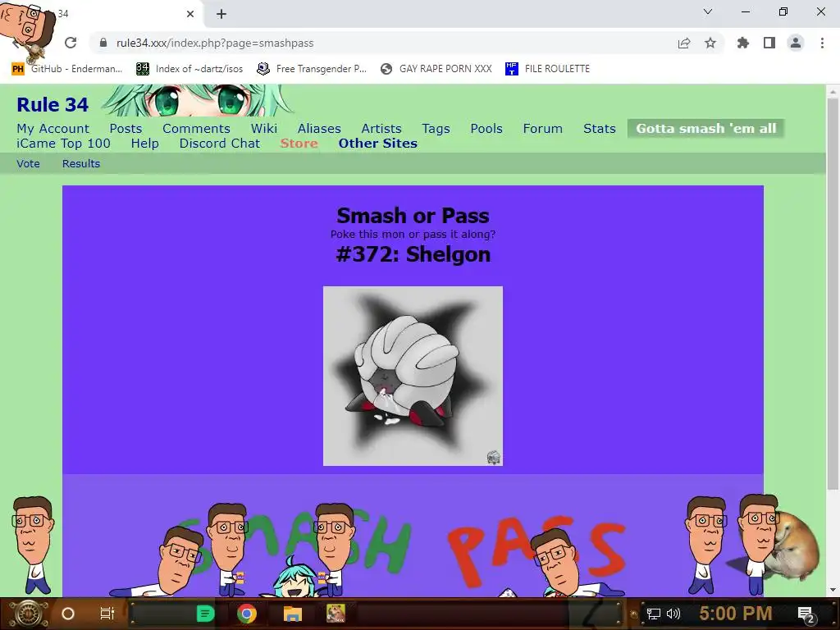840x630 pixels.
Task: Open the 5:00 PM clock
Action: 736,614
